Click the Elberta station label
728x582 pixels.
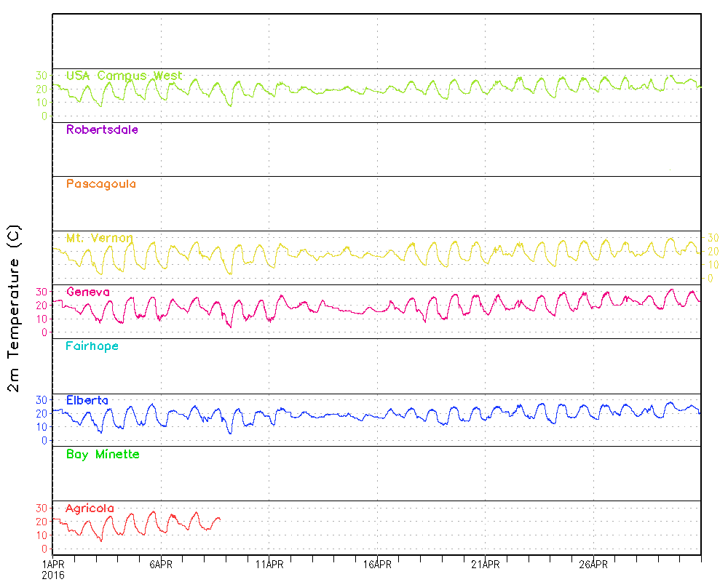[87, 400]
